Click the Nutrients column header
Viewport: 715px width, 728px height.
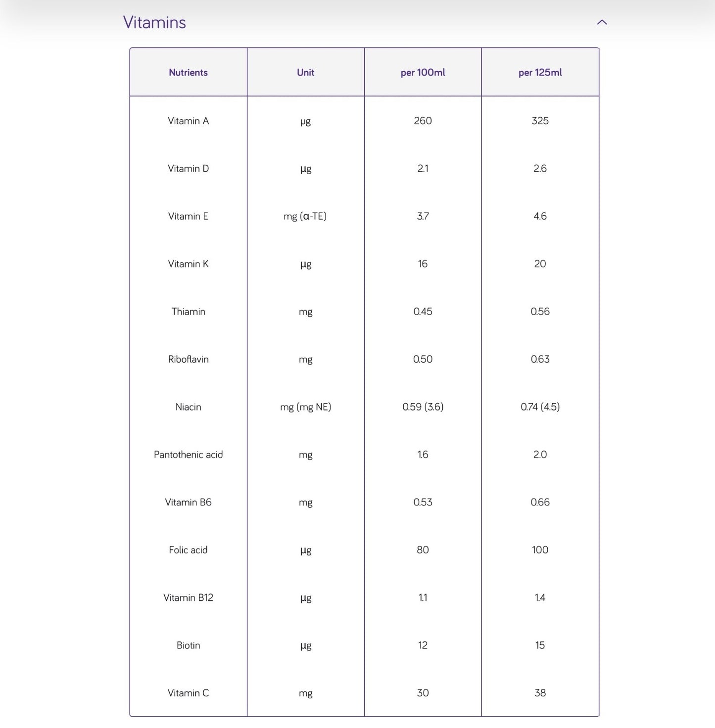point(188,73)
